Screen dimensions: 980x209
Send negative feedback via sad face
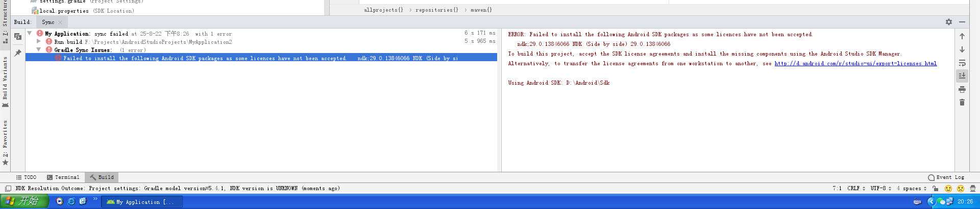(x=961, y=189)
